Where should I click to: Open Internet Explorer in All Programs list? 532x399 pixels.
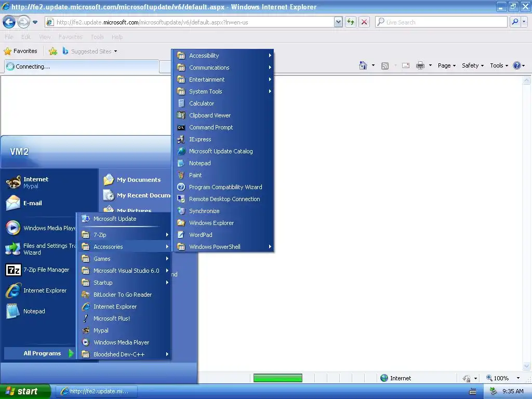pyautogui.click(x=124, y=307)
